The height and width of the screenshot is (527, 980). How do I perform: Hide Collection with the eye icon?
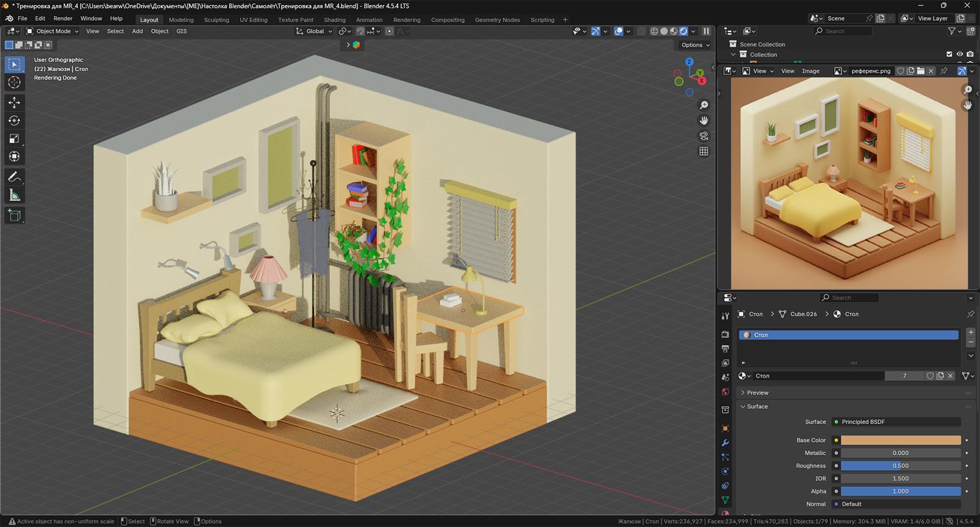pos(960,55)
